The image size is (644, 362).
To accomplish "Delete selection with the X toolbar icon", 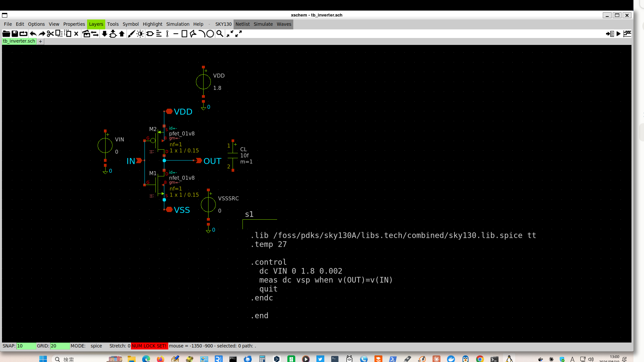I will point(76,34).
